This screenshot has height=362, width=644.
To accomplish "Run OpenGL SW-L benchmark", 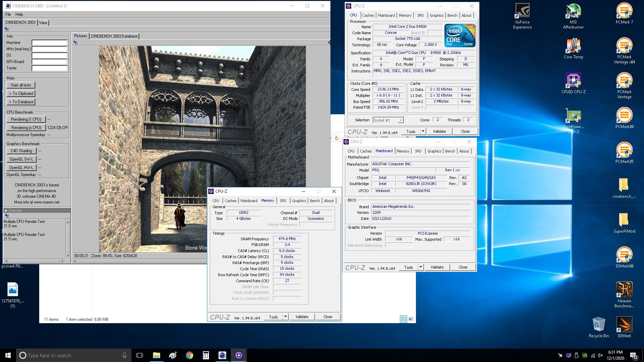I will click(21, 159).
